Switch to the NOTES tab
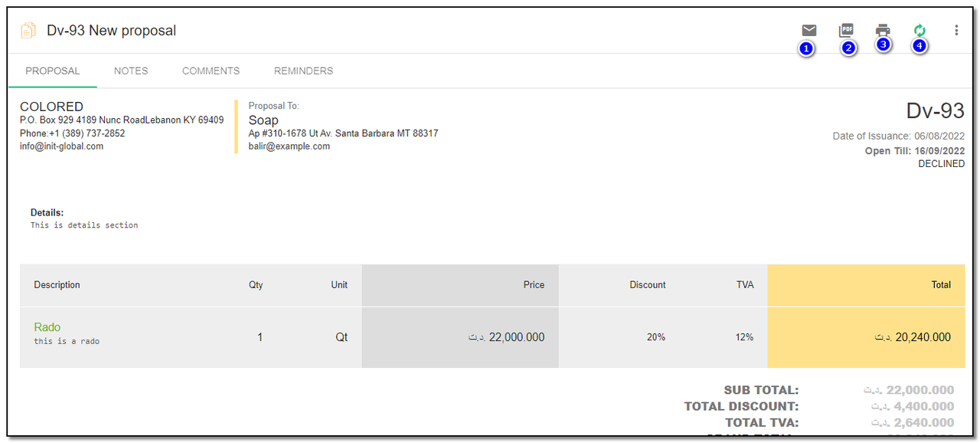The image size is (980, 443). click(x=131, y=71)
